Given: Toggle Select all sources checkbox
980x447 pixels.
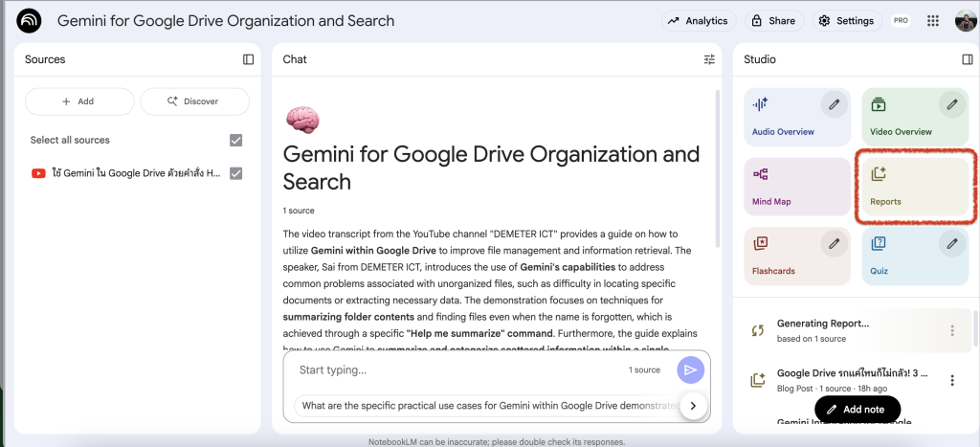Looking at the screenshot, I should (236, 141).
